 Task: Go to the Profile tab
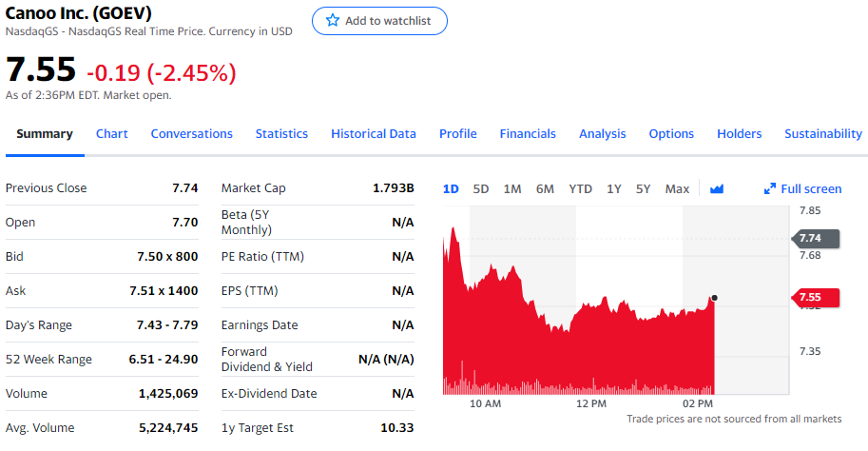458,133
